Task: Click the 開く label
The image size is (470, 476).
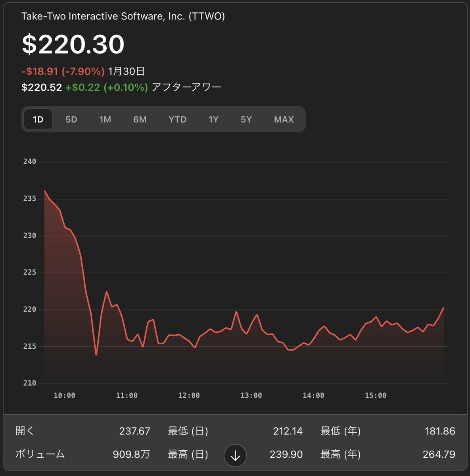Action: (25, 431)
